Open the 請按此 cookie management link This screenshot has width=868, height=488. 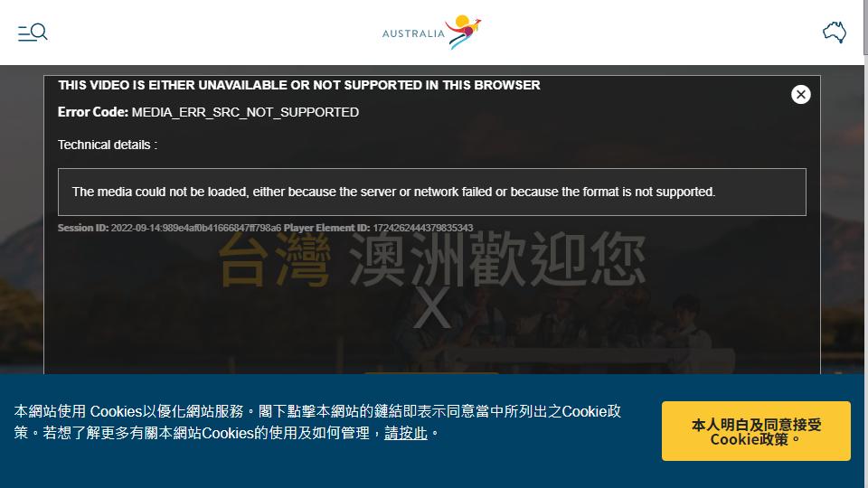tap(406, 433)
